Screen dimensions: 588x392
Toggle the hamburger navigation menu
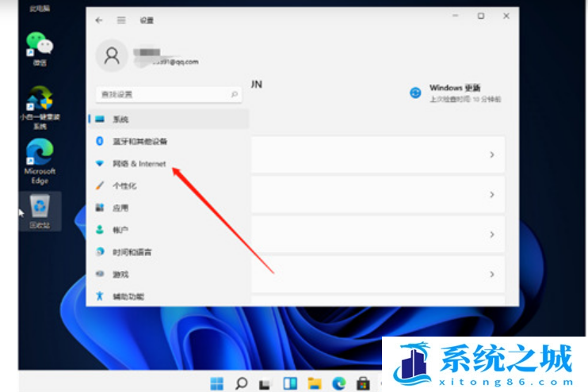(x=121, y=20)
